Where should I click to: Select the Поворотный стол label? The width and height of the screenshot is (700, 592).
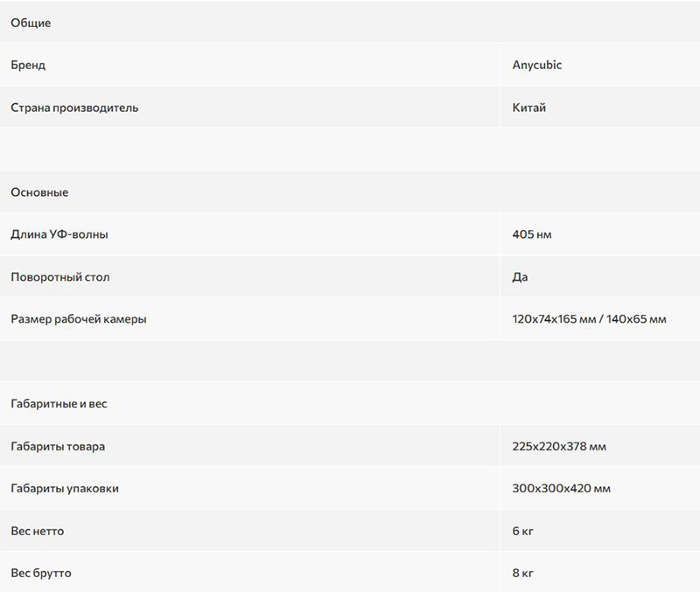[60, 277]
